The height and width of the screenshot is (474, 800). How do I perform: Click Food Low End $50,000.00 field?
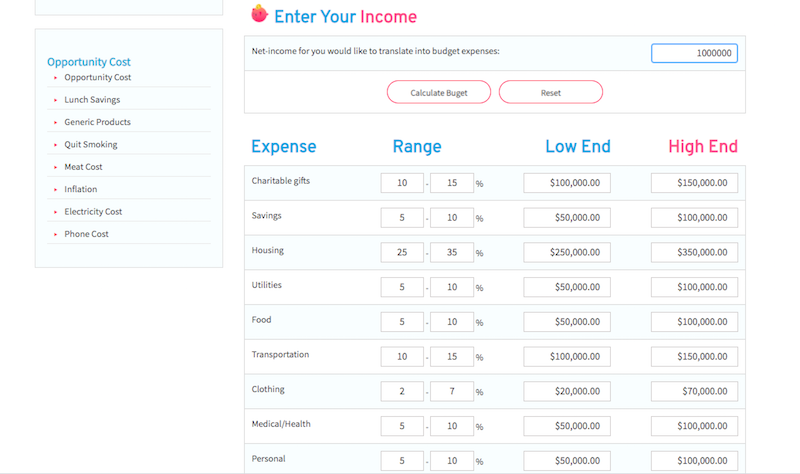click(567, 321)
